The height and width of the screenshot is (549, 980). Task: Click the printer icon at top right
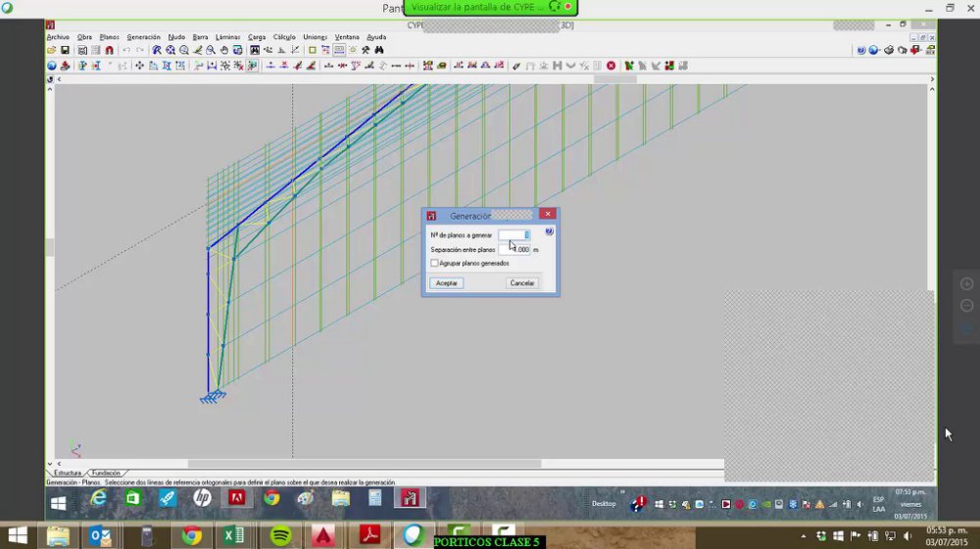pyautogui.click(x=889, y=50)
